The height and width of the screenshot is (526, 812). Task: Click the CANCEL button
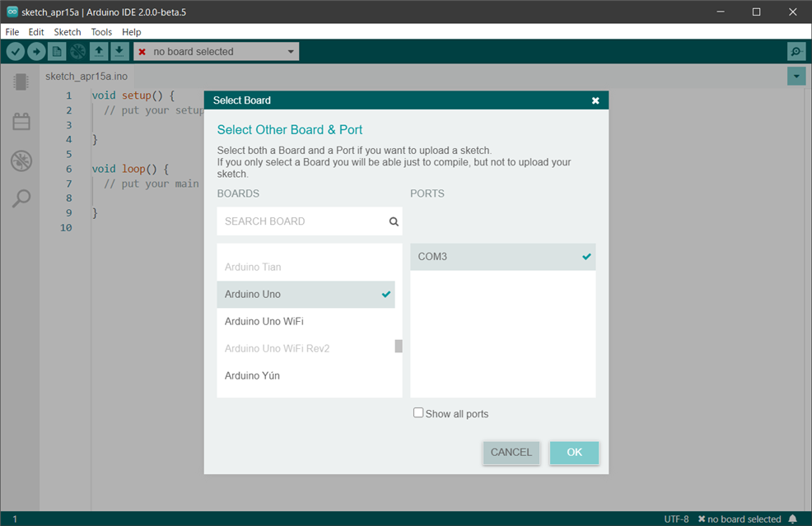tap(511, 453)
